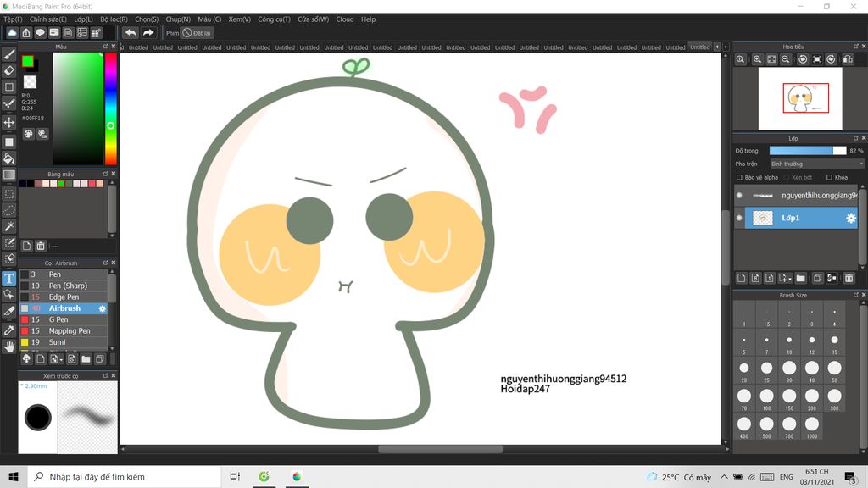Select the Edge Pen brush
Image resolution: width=868 pixels, height=488 pixels.
[x=64, y=297]
